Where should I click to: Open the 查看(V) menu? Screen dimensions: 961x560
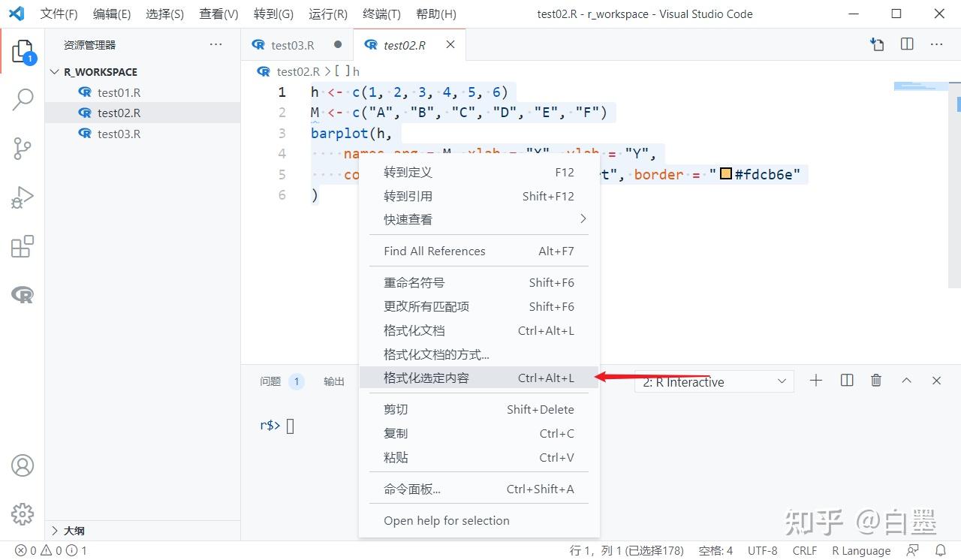pos(218,14)
